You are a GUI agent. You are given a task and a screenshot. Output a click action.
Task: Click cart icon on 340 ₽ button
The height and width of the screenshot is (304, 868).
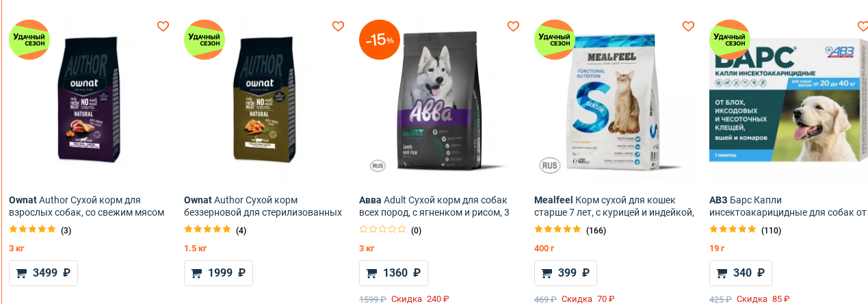722,273
